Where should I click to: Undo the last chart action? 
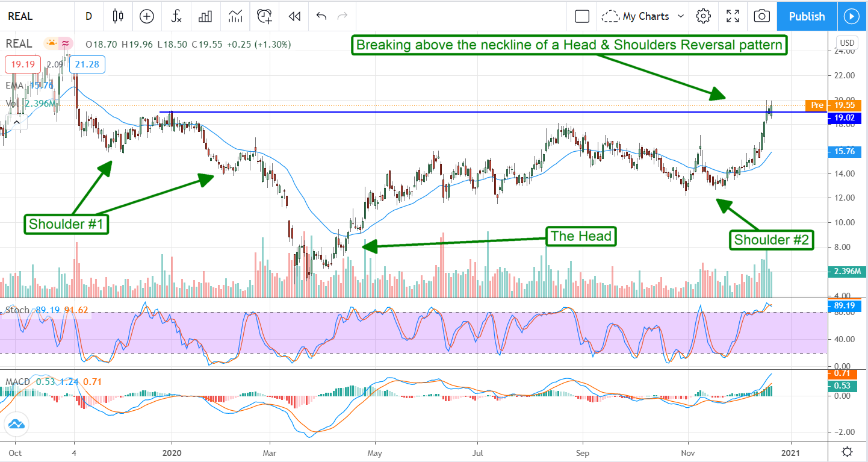[x=321, y=16]
